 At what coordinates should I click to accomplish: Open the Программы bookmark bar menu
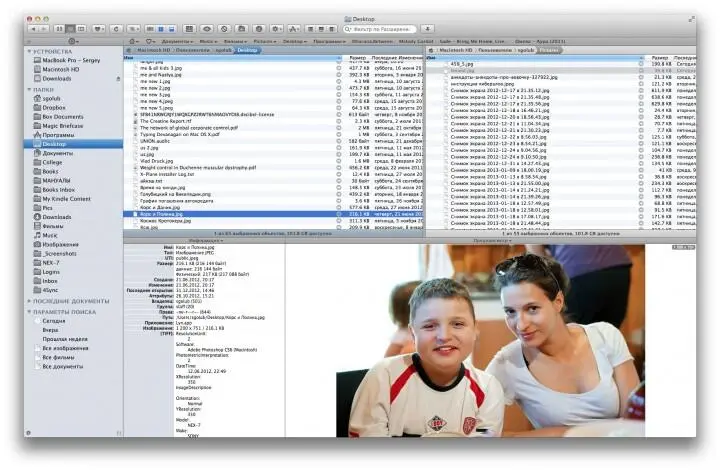click(329, 41)
